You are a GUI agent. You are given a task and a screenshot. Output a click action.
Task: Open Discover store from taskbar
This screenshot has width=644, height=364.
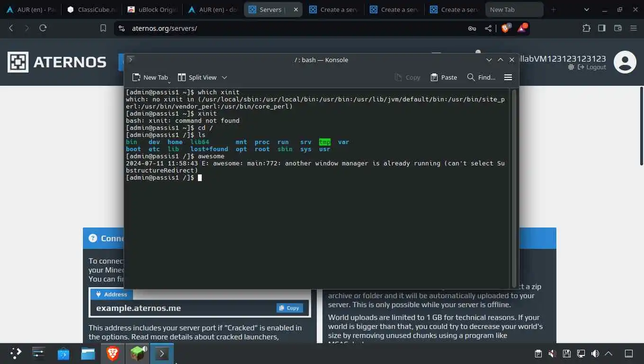(63, 353)
